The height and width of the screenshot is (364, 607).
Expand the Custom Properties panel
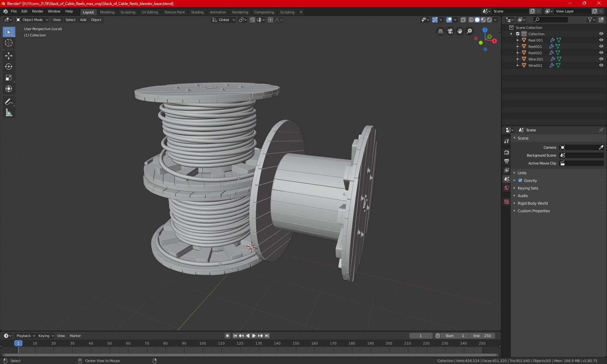click(533, 211)
